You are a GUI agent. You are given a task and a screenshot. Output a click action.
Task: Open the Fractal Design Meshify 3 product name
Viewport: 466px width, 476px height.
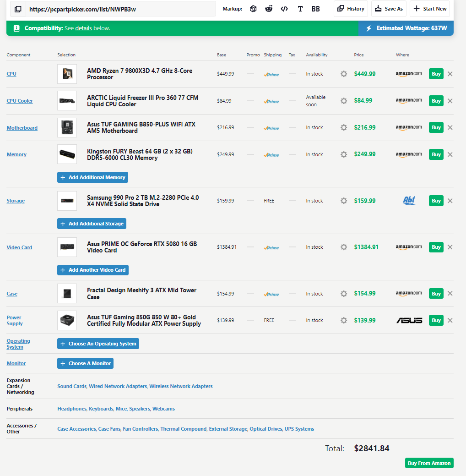(142, 294)
